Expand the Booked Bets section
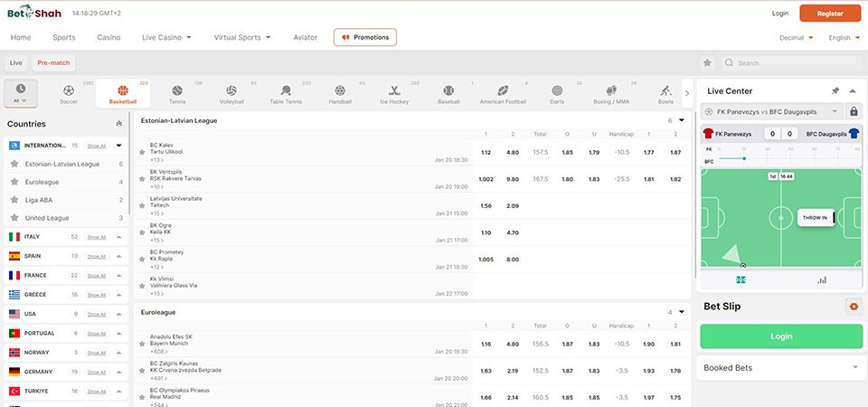 (x=855, y=367)
